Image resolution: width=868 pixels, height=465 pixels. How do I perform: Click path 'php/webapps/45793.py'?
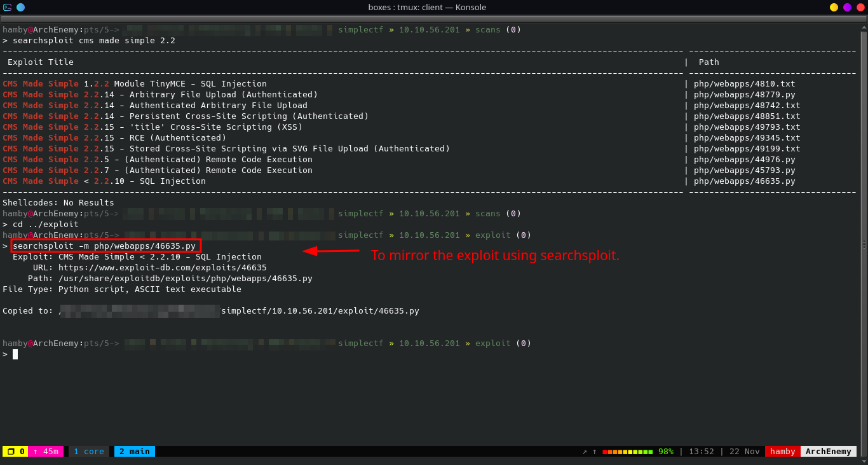[x=745, y=170]
